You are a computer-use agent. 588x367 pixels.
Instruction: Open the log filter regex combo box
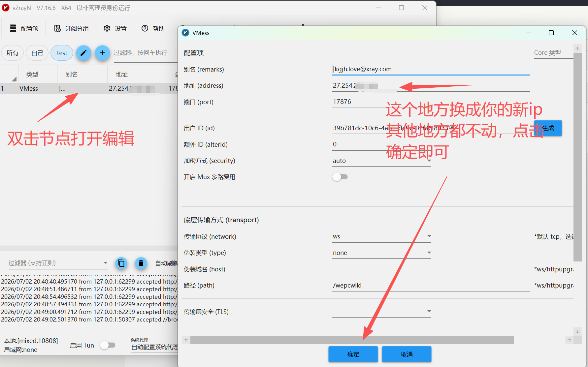coord(58,263)
